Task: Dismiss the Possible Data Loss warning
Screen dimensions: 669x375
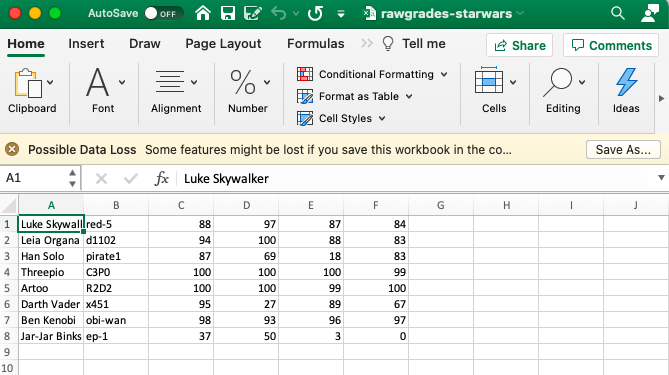Action: (x=12, y=149)
